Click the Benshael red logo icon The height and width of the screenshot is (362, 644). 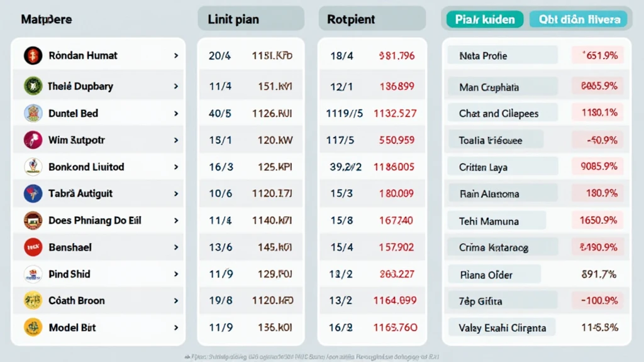tap(33, 247)
